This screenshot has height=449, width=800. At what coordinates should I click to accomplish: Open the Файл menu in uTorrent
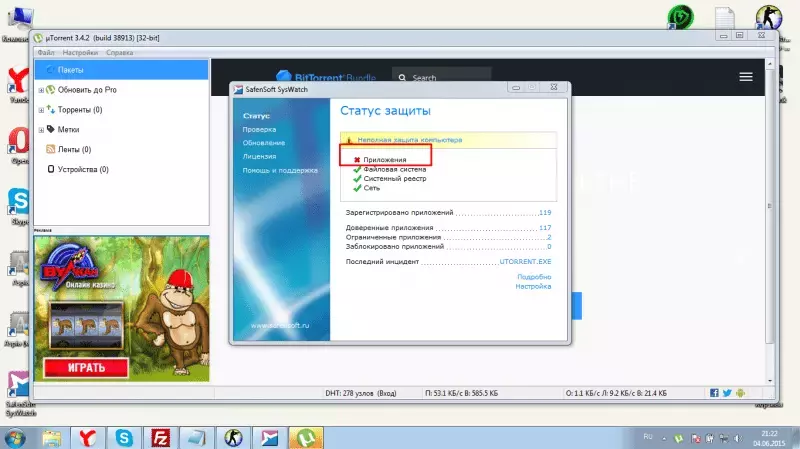click(x=46, y=53)
